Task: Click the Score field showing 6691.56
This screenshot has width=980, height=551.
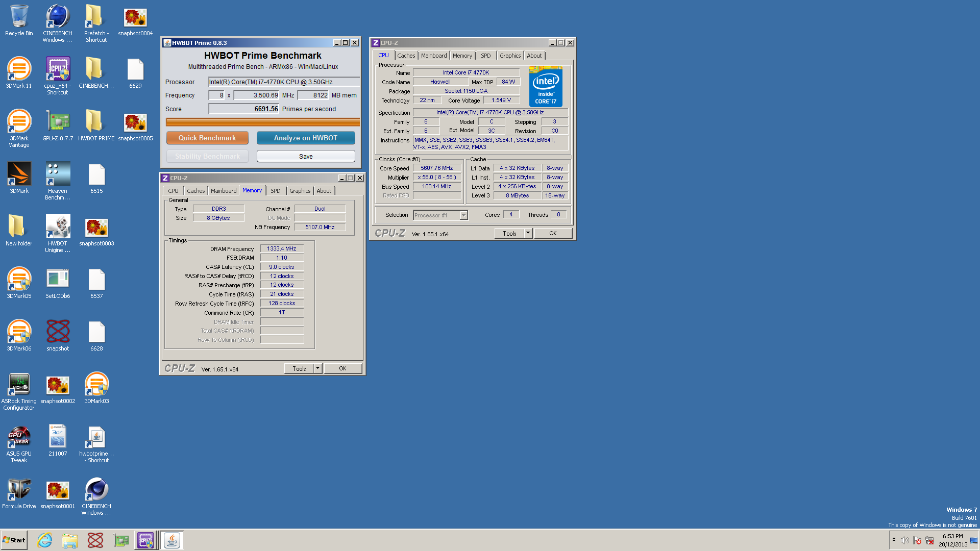Action: coord(244,109)
